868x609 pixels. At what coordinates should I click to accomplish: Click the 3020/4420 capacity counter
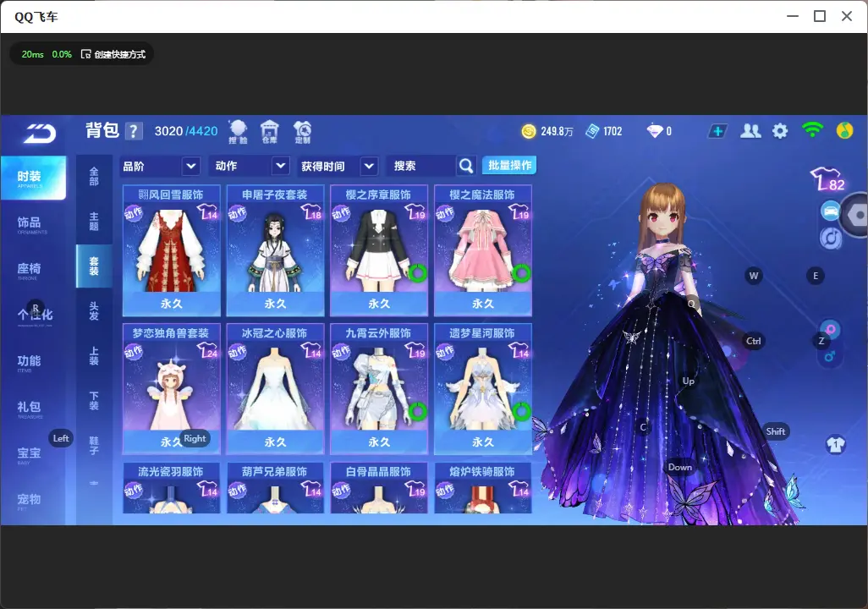(x=186, y=131)
